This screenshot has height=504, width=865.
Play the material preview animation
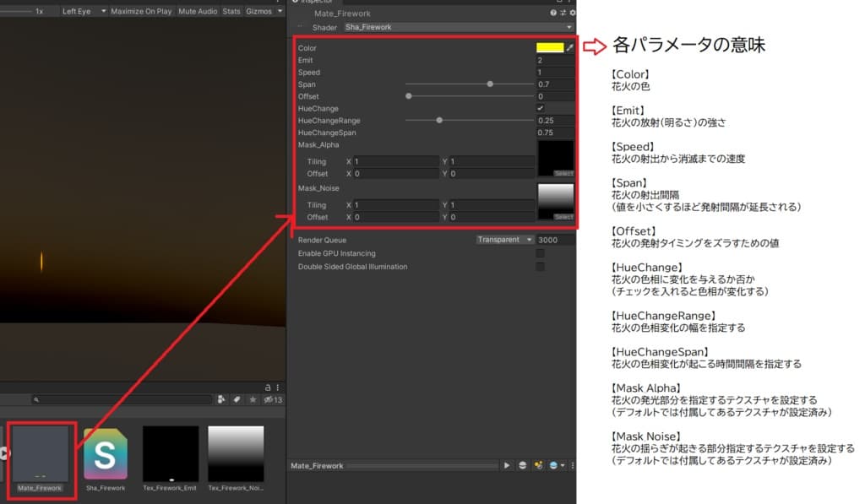click(507, 465)
